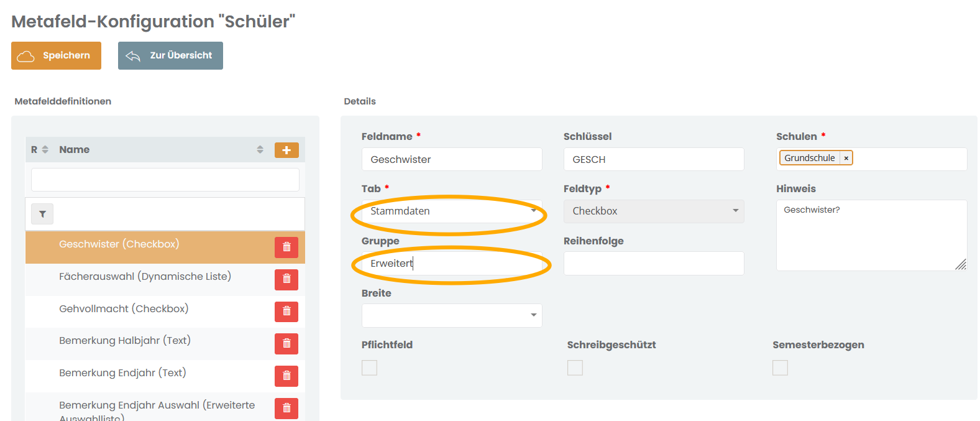Click the filter funnel icon
The width and height of the screenshot is (980, 421).
point(42,214)
